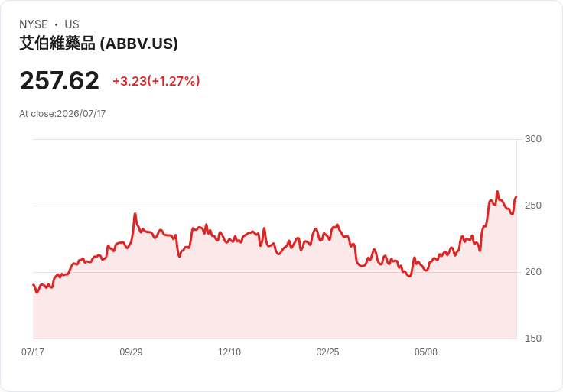
Task: Click the 257.62 price value
Action: 59,81
